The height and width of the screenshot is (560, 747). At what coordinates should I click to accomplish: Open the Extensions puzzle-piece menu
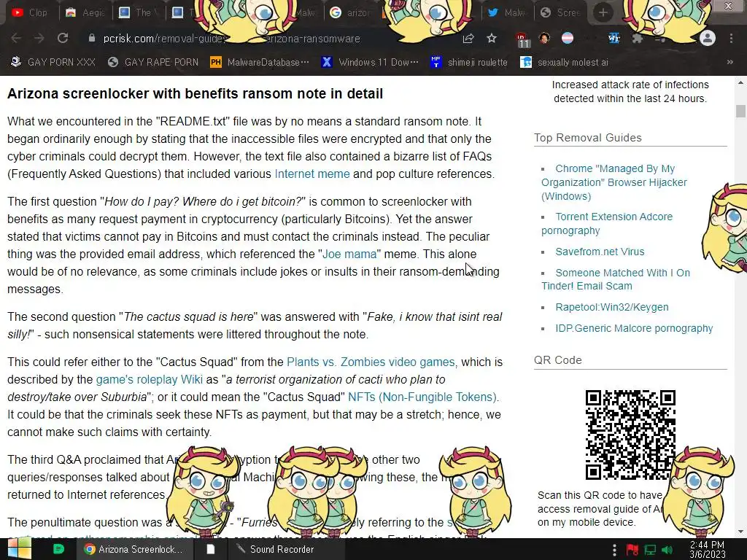point(638,39)
